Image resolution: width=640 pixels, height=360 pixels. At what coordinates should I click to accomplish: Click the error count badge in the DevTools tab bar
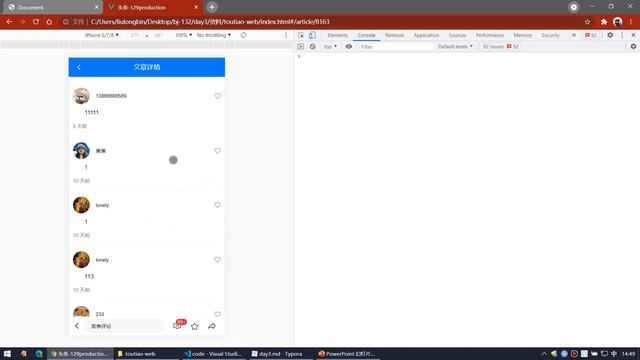(x=591, y=35)
